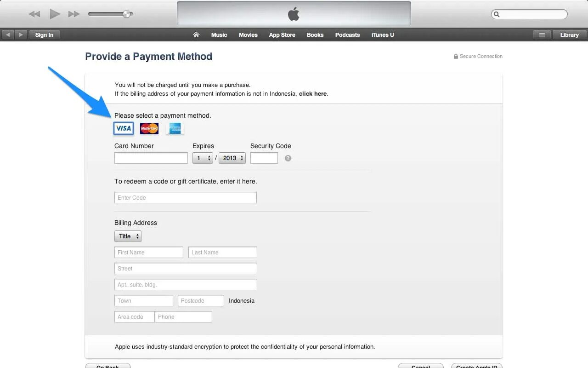This screenshot has width=588, height=368.
Task: Focus the Postcode field
Action: tap(201, 301)
